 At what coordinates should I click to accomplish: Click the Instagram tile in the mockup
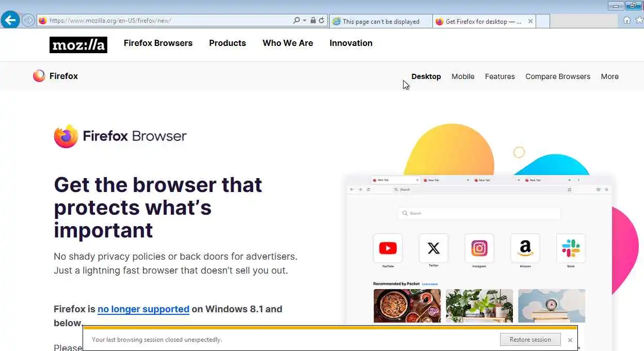pos(479,248)
